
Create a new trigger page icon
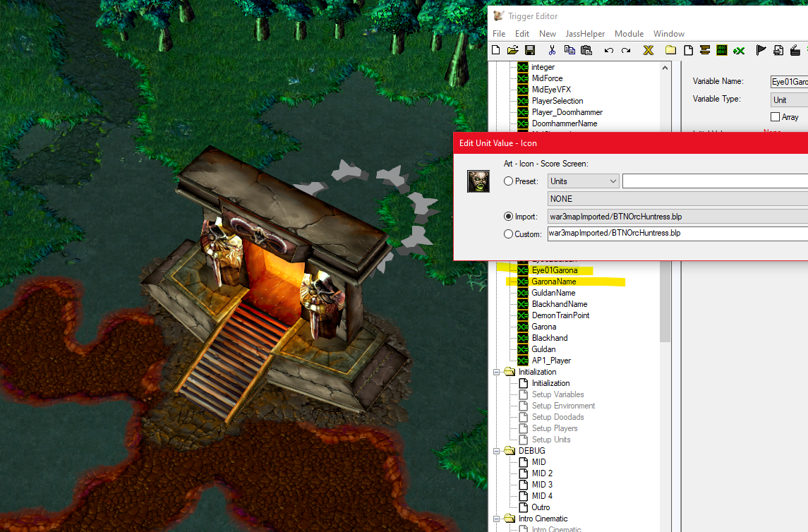[x=688, y=50]
